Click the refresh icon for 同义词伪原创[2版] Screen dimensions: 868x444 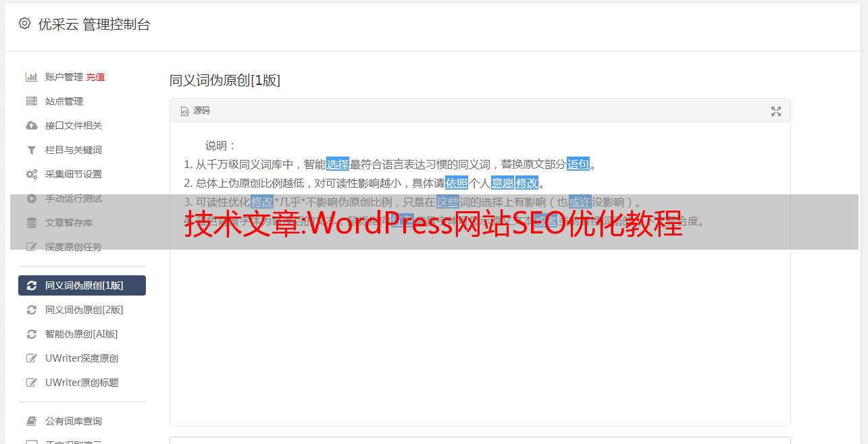click(x=31, y=310)
